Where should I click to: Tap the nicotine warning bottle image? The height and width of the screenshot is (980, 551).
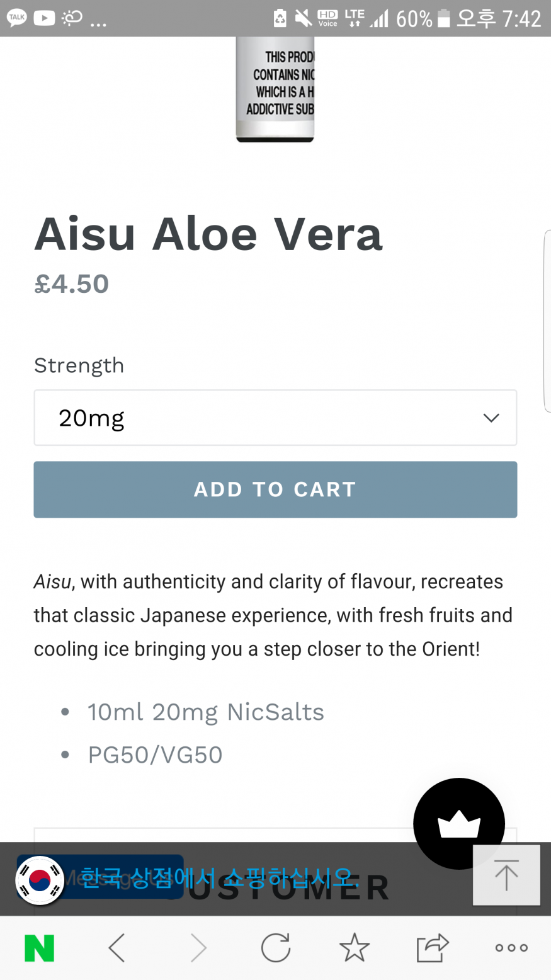(x=275, y=89)
